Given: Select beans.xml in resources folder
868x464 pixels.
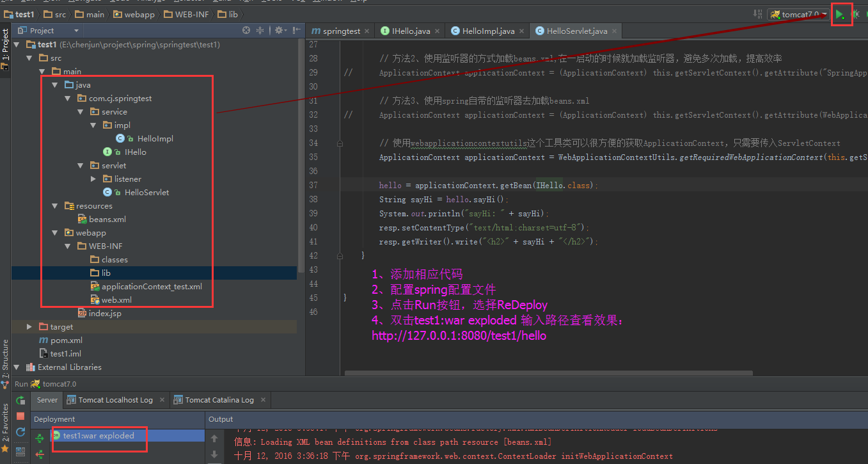Looking at the screenshot, I should (102, 220).
